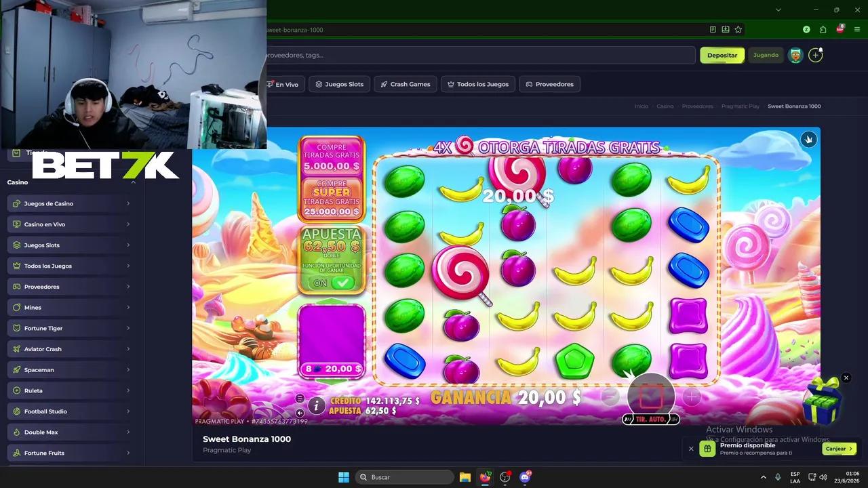Click the Inicio breadcrumb link
Viewport: 868px width, 488px height.
pos(641,106)
